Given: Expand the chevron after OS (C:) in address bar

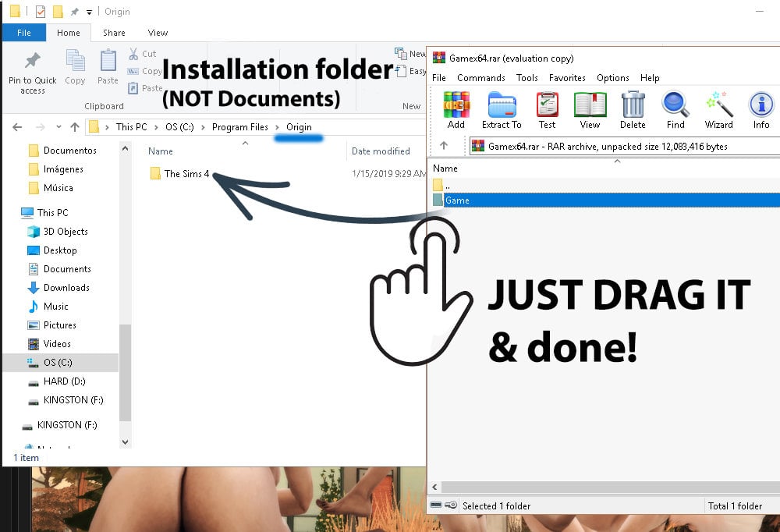Looking at the screenshot, I should click(x=203, y=127).
